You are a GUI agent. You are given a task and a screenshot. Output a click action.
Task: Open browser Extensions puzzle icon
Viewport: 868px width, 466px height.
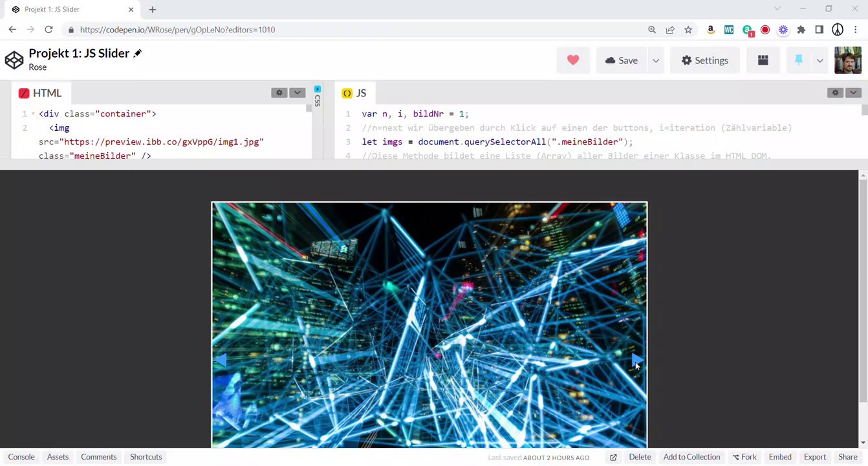(x=801, y=30)
